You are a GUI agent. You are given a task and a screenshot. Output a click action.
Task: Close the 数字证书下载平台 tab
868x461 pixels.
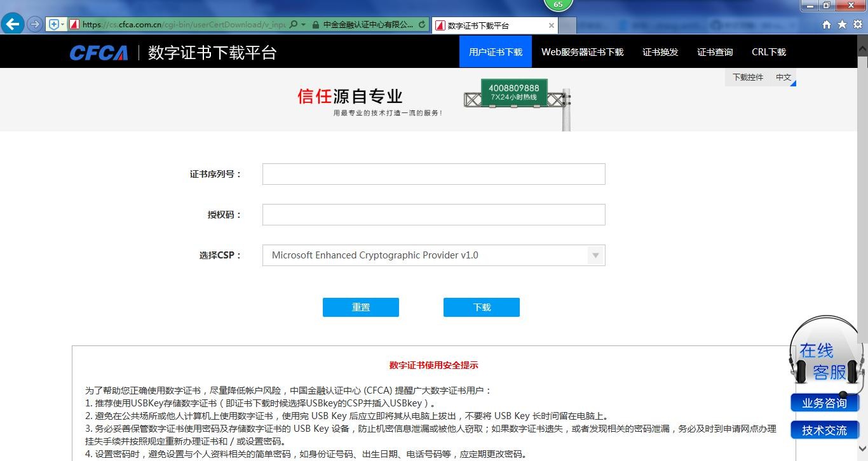coord(551,25)
